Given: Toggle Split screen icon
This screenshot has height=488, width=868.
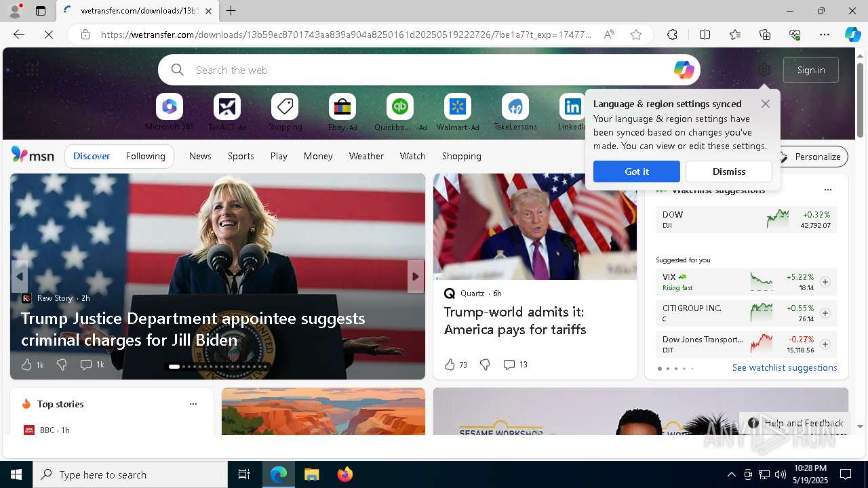Looking at the screenshot, I should tap(705, 35).
